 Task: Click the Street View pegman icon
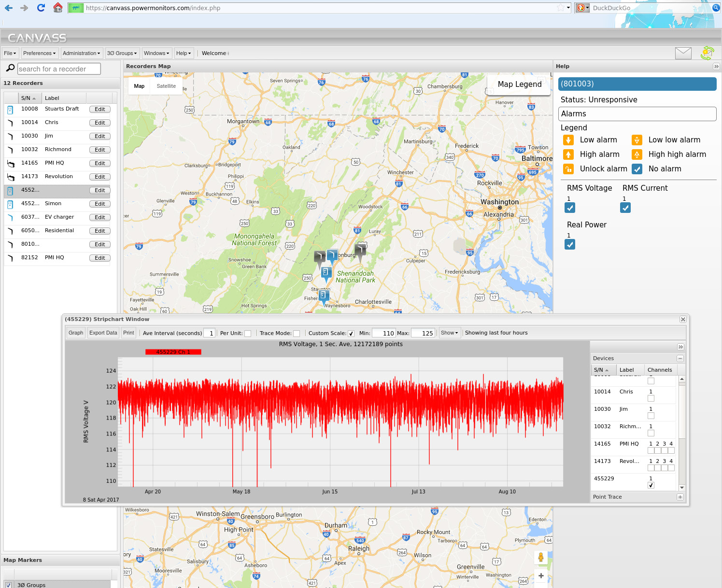[x=541, y=557]
